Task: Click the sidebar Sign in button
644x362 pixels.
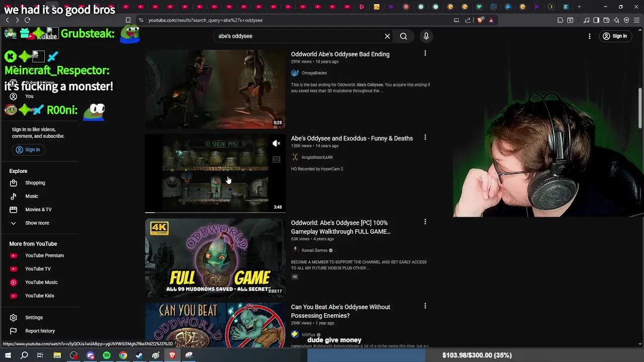Action: pos(28,149)
